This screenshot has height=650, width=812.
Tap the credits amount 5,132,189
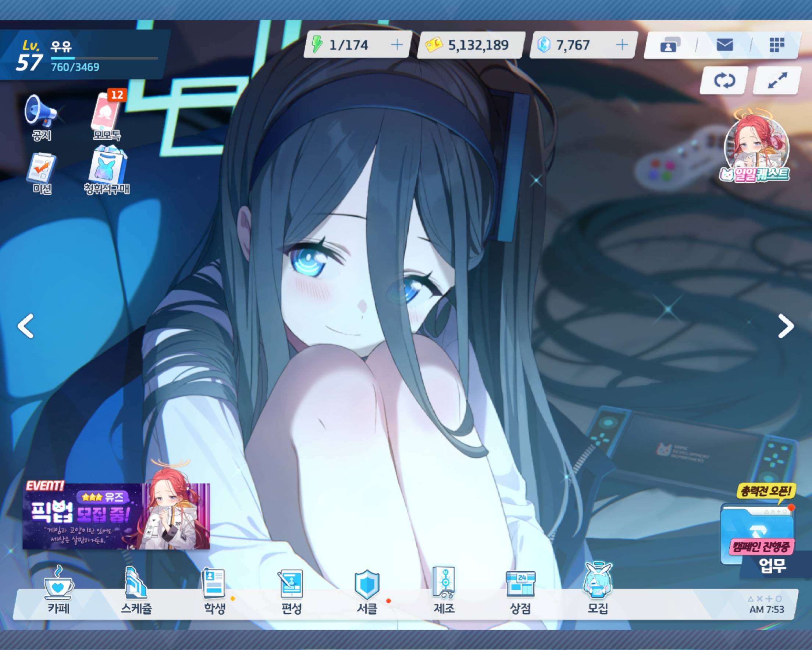tap(478, 45)
